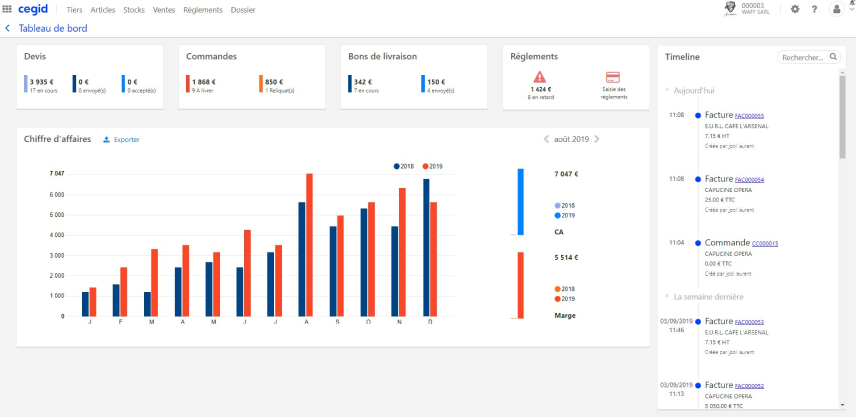Open Bons de livraison 150 € envoyé(s)
856x417 pixels.
436,86
